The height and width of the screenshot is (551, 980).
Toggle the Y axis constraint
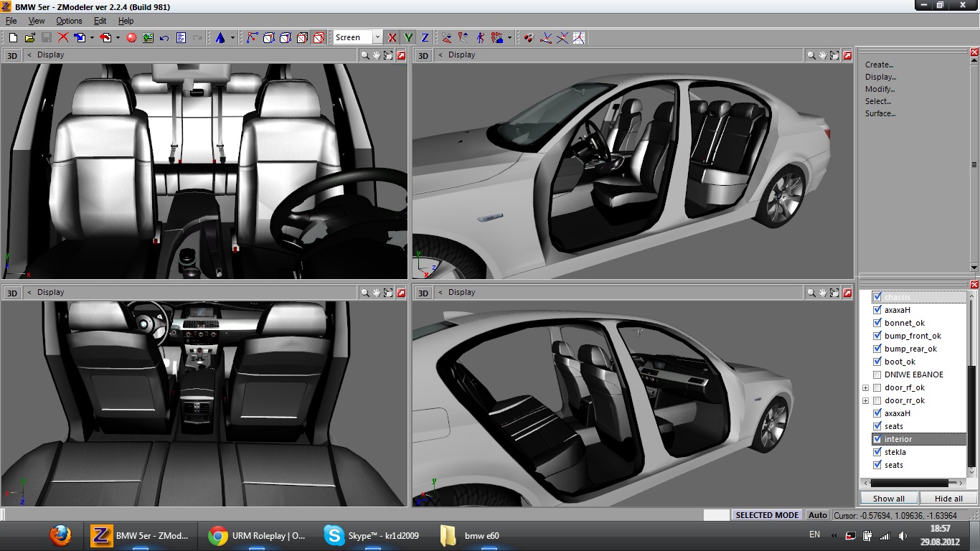pyautogui.click(x=408, y=37)
